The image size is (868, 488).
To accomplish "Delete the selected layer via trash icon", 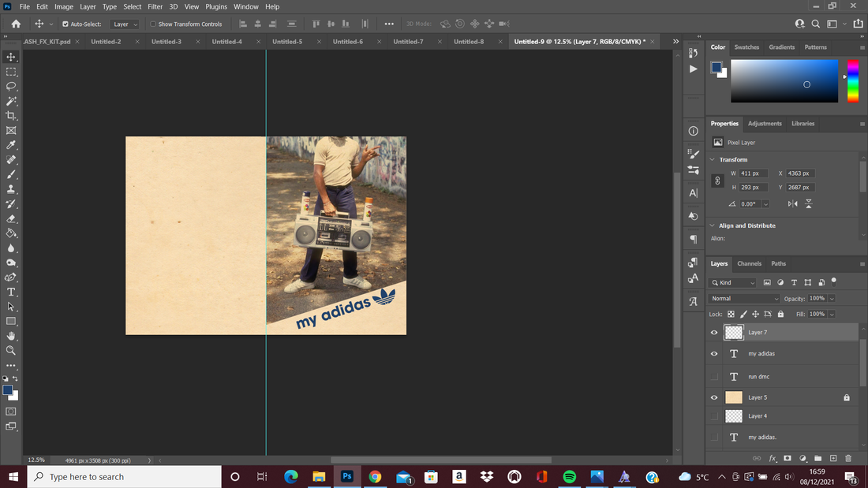I will pyautogui.click(x=848, y=458).
